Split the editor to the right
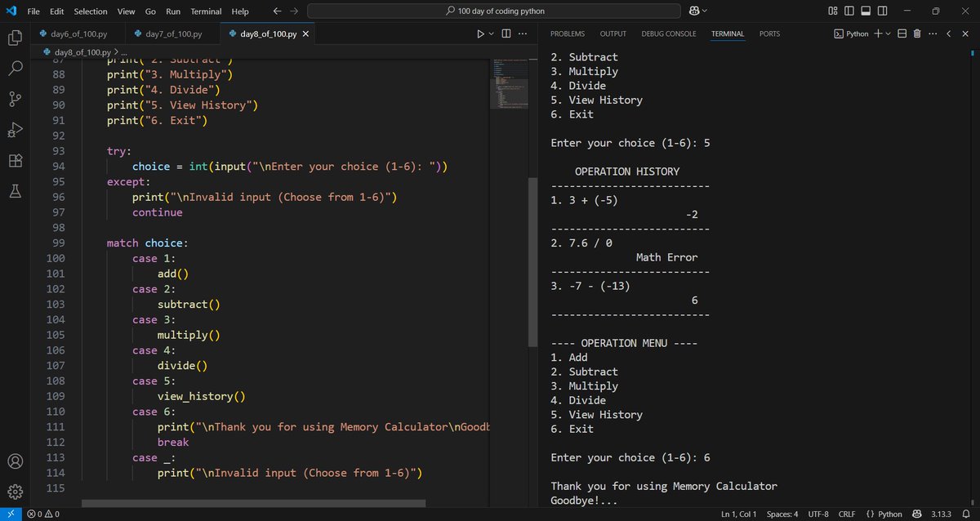 click(506, 33)
